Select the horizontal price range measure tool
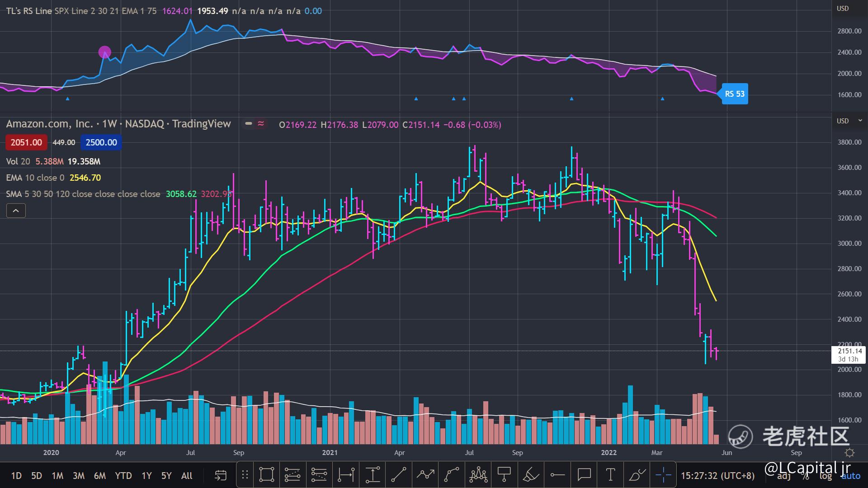Viewport: 868px width, 488px height. [x=346, y=475]
